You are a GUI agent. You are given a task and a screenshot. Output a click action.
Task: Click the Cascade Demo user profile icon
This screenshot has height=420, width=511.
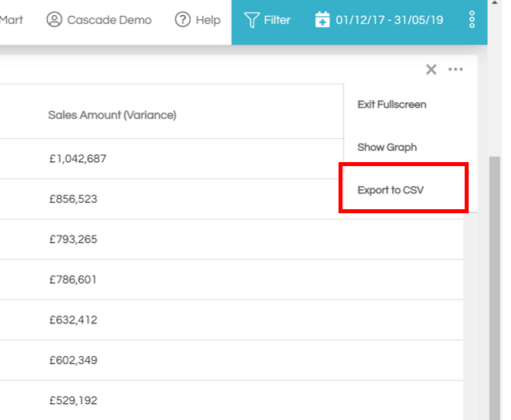pos(54,19)
